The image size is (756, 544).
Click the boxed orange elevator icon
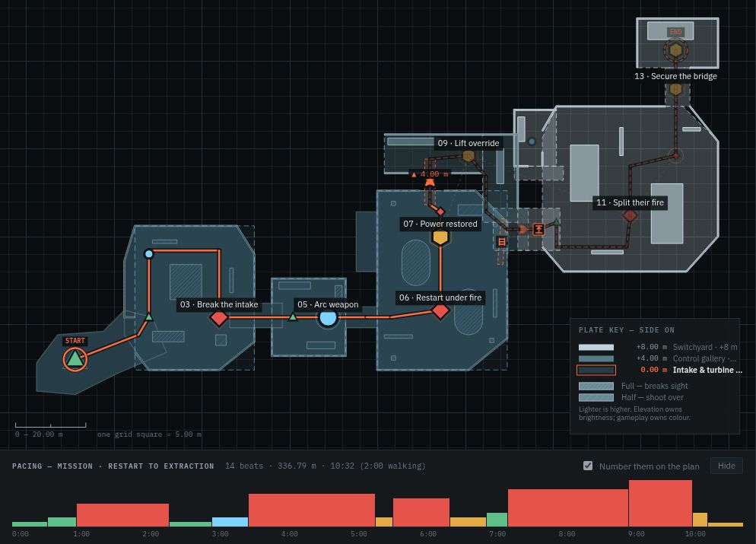[x=538, y=229]
